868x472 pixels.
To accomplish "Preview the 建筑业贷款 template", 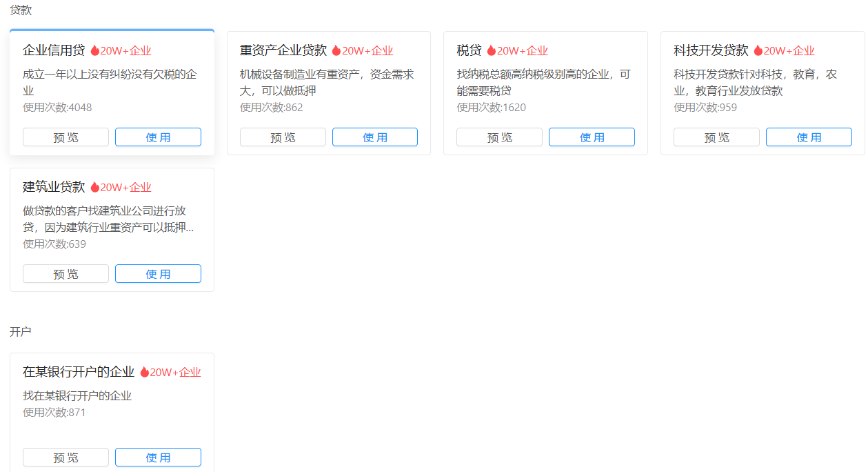I will tap(66, 274).
